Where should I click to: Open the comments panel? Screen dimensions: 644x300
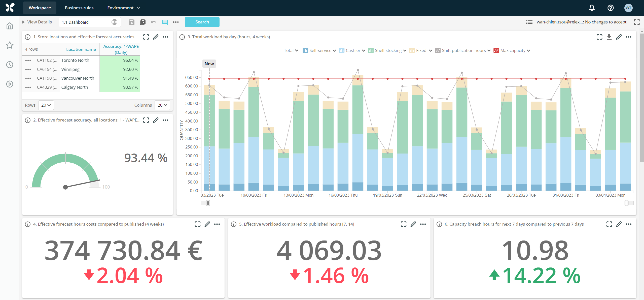(165, 22)
